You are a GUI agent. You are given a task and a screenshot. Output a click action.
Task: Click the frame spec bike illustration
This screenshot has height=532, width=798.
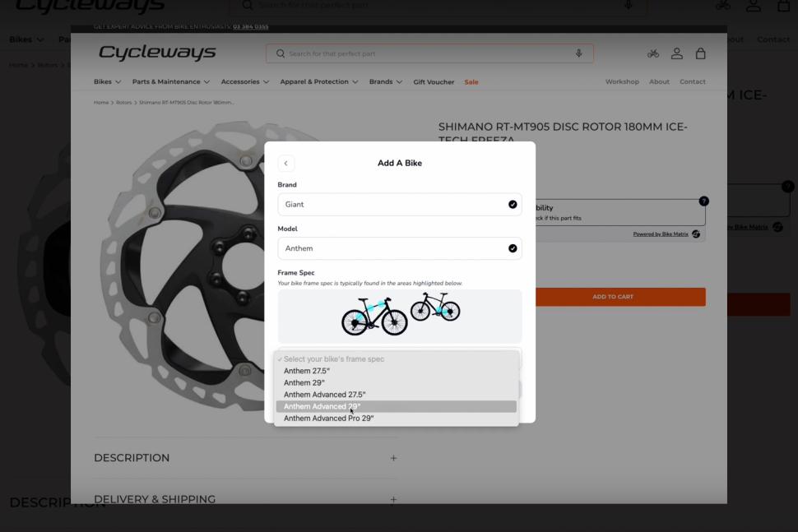point(400,315)
